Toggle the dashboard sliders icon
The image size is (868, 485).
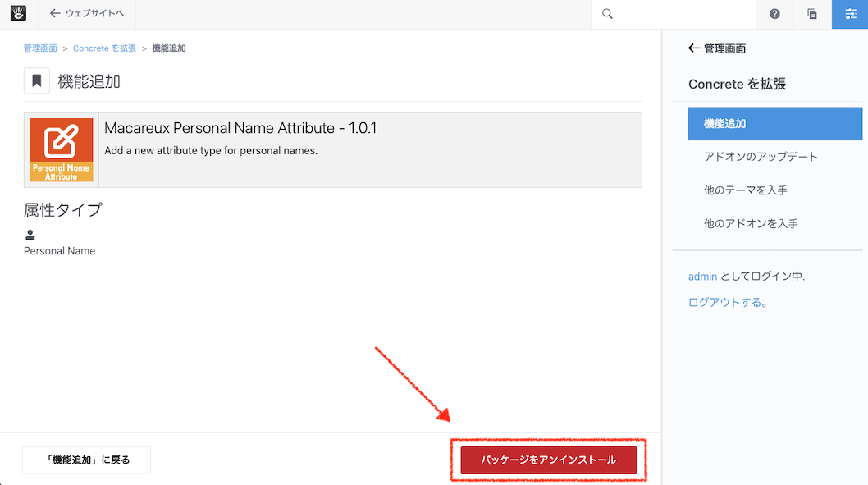click(850, 14)
